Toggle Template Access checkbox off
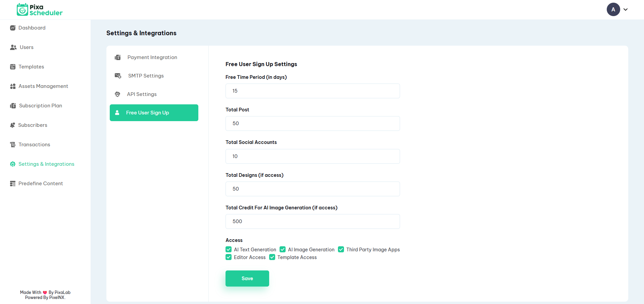The height and width of the screenshot is (304, 644). click(272, 257)
